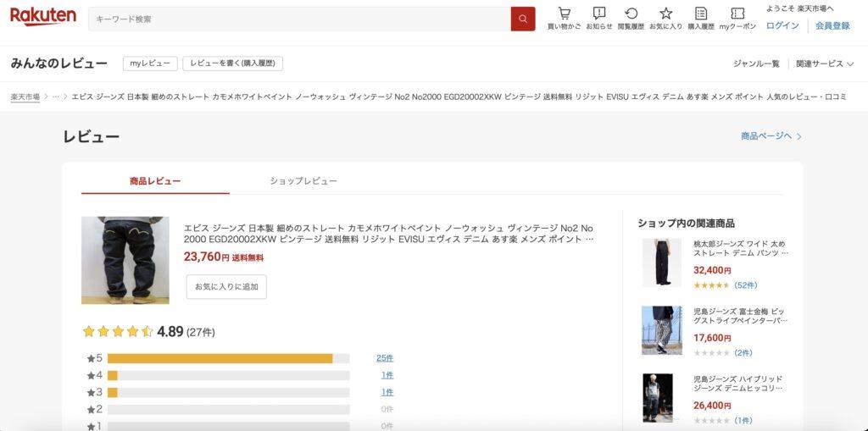
Task: Click the 会員登録 link
Action: 832,25
